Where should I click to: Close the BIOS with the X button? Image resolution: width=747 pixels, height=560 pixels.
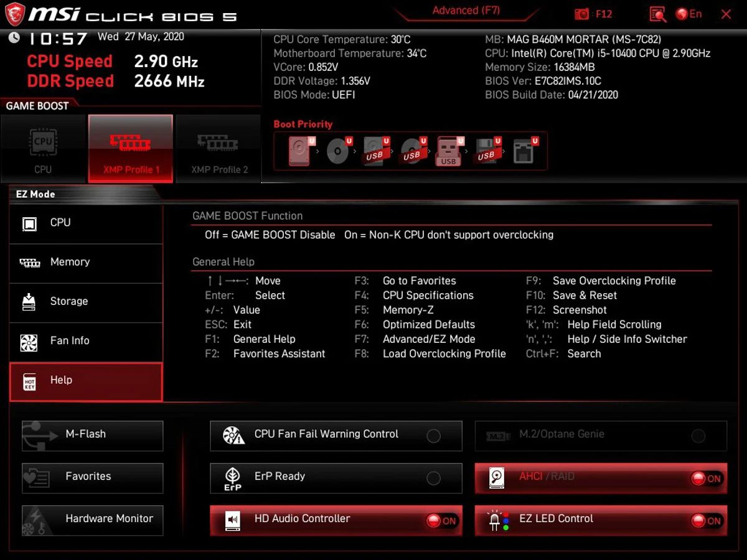726,14
